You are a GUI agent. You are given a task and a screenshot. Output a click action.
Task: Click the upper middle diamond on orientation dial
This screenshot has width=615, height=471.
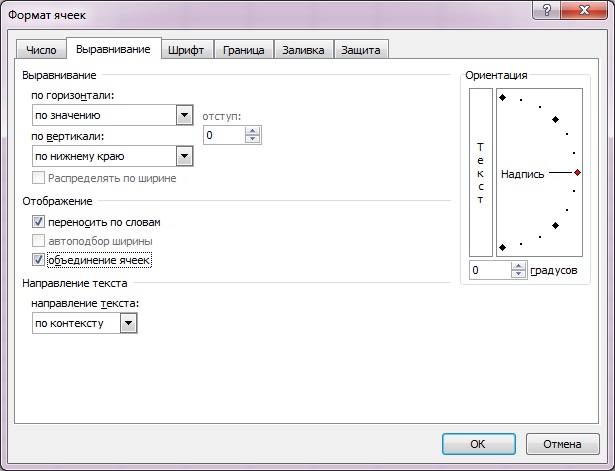pyautogui.click(x=555, y=120)
